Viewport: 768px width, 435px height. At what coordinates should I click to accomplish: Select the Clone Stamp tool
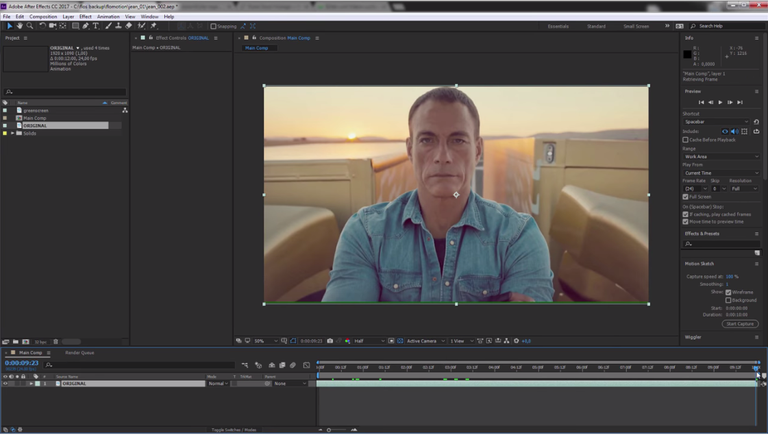pyautogui.click(x=118, y=26)
